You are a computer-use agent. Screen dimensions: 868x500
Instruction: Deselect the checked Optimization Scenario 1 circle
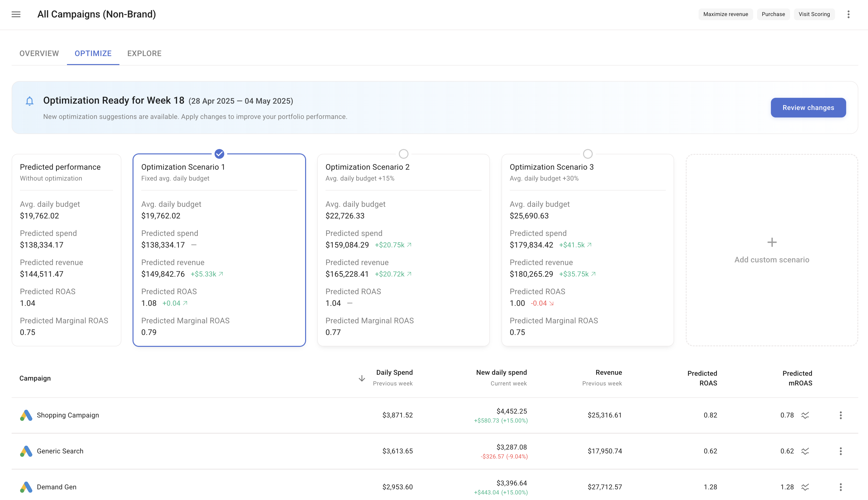(x=219, y=154)
